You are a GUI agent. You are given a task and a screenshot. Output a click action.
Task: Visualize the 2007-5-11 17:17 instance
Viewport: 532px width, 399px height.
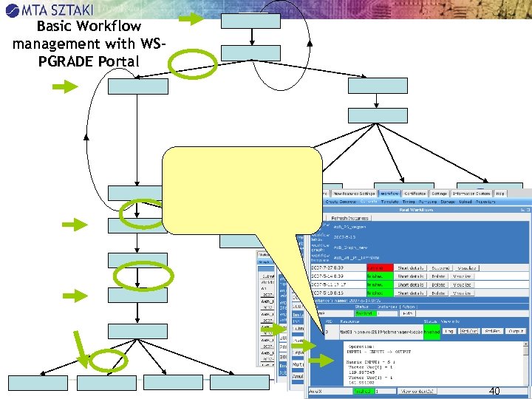462,285
